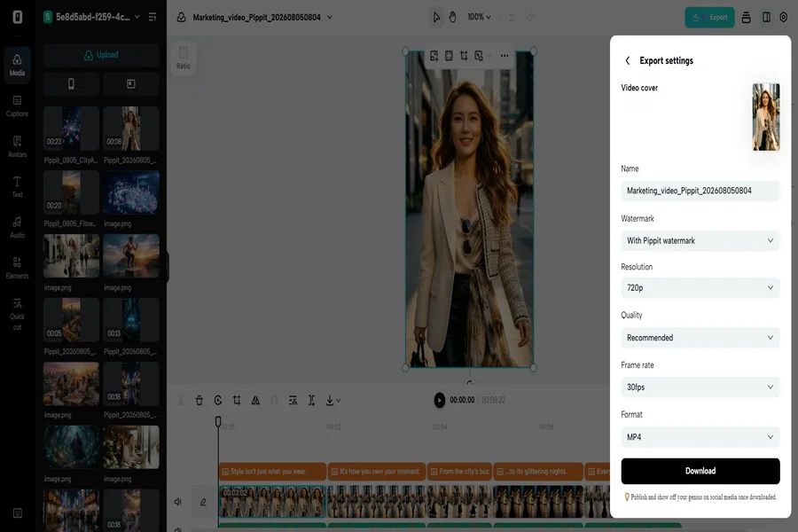Click the Upload button
This screenshot has width=798, height=532.
point(101,55)
